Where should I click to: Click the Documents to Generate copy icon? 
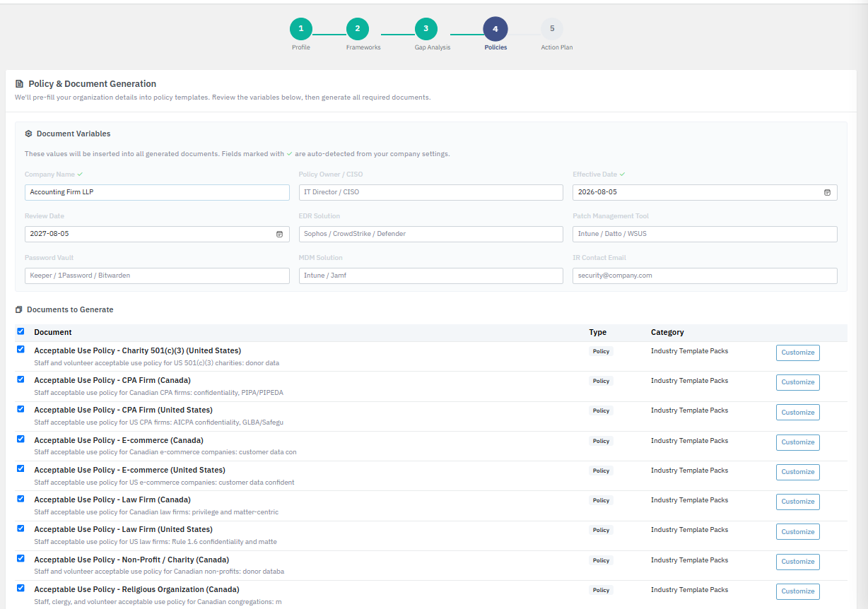[19, 309]
